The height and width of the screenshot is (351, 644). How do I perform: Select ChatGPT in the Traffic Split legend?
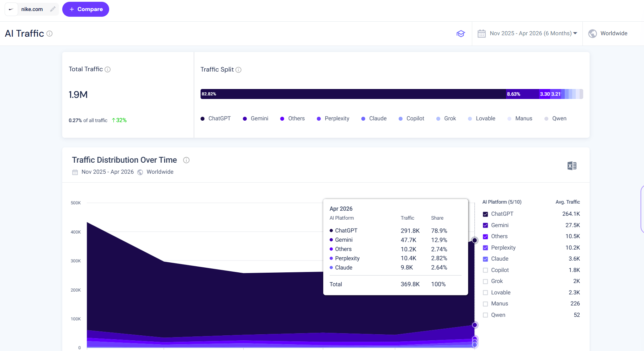[x=216, y=119]
